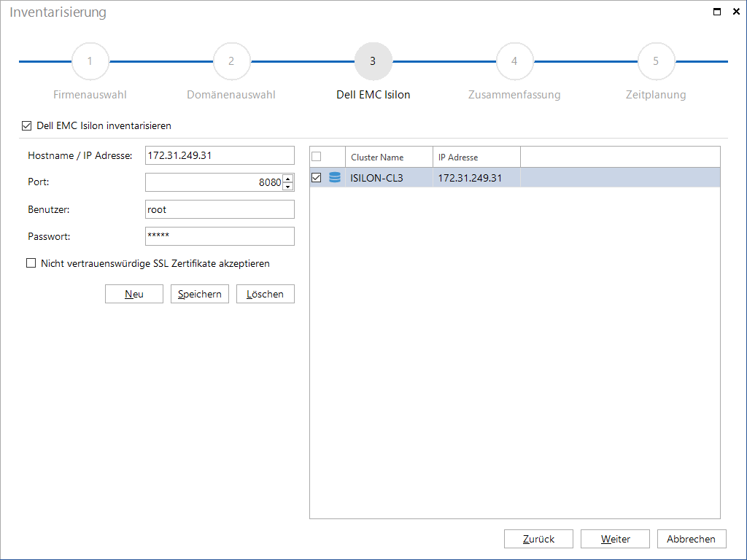Sort by Cluster Name column header
The height and width of the screenshot is (560, 747).
click(x=389, y=157)
